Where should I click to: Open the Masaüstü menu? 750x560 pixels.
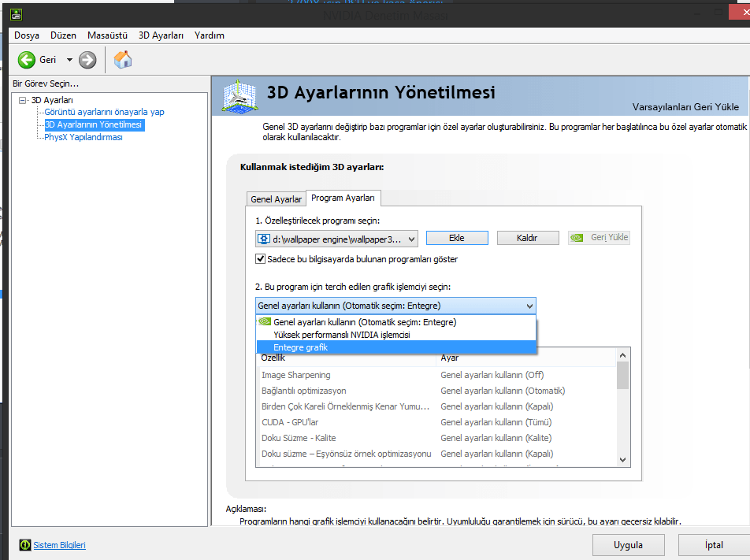(107, 35)
